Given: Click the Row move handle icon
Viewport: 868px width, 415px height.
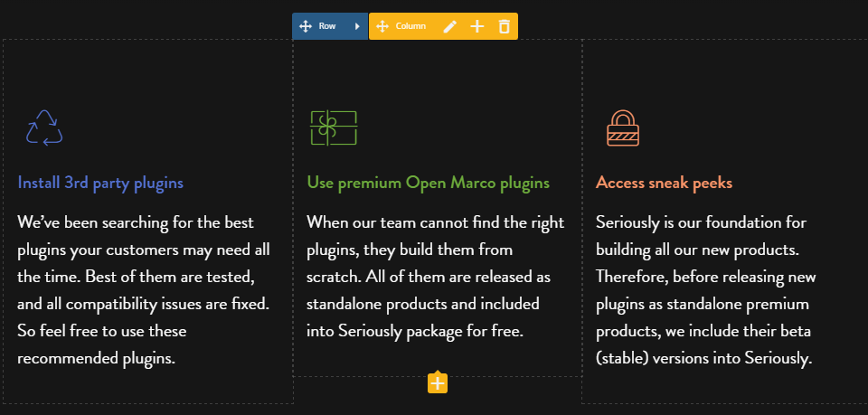Looking at the screenshot, I should tap(305, 26).
